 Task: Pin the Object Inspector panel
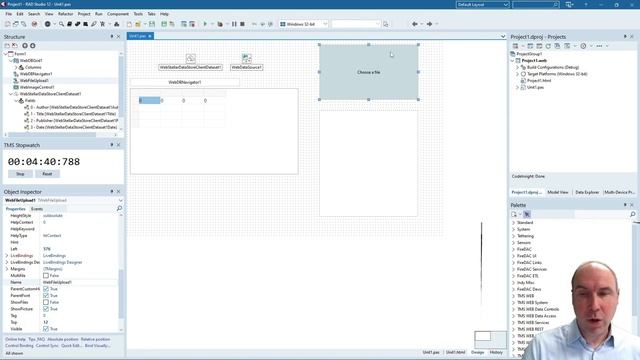112,191
